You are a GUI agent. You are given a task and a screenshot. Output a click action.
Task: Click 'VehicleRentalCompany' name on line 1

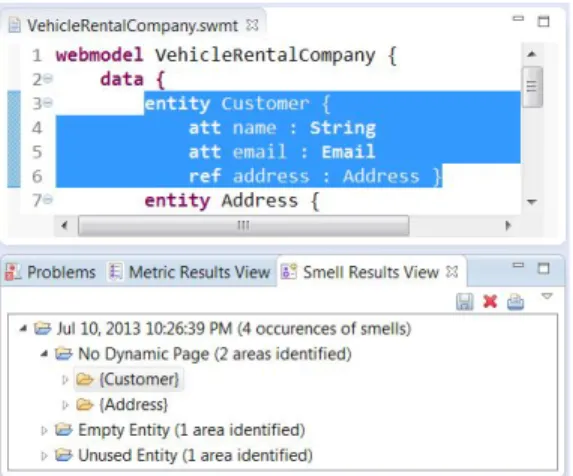click(x=265, y=56)
